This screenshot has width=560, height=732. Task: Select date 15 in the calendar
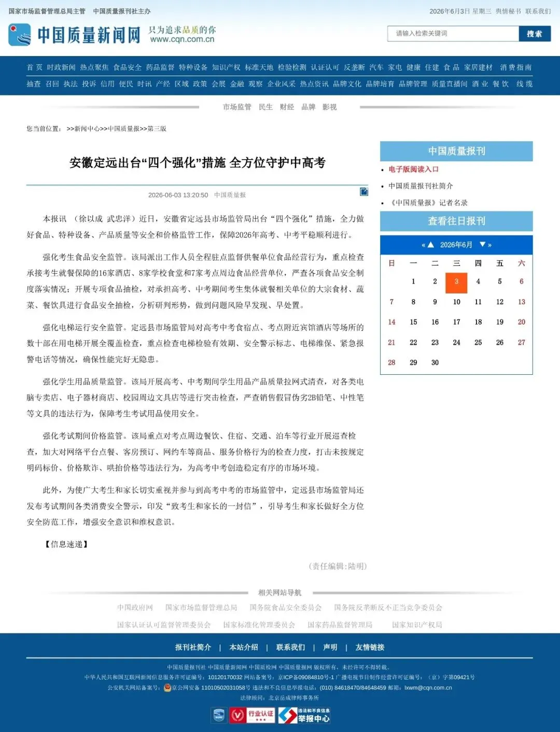pyautogui.click(x=413, y=322)
